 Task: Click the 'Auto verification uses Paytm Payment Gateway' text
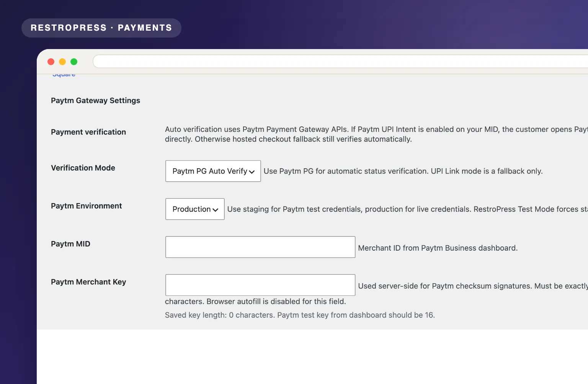click(x=376, y=134)
